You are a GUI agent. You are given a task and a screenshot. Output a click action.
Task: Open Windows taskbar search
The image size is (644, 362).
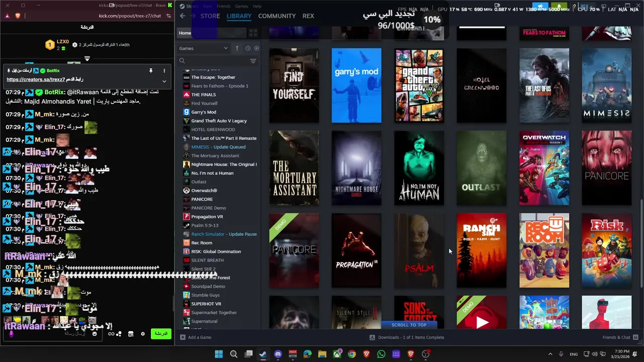(233, 354)
